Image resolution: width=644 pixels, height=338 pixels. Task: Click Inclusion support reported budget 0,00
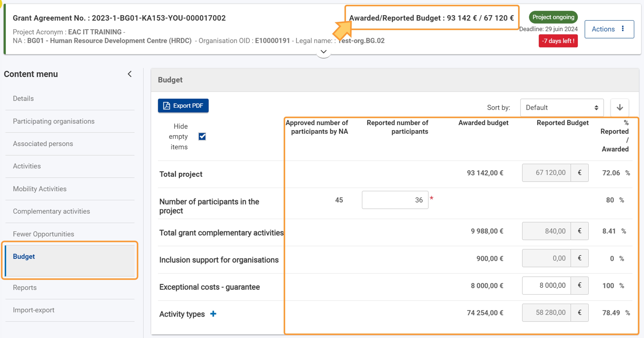coord(546,258)
